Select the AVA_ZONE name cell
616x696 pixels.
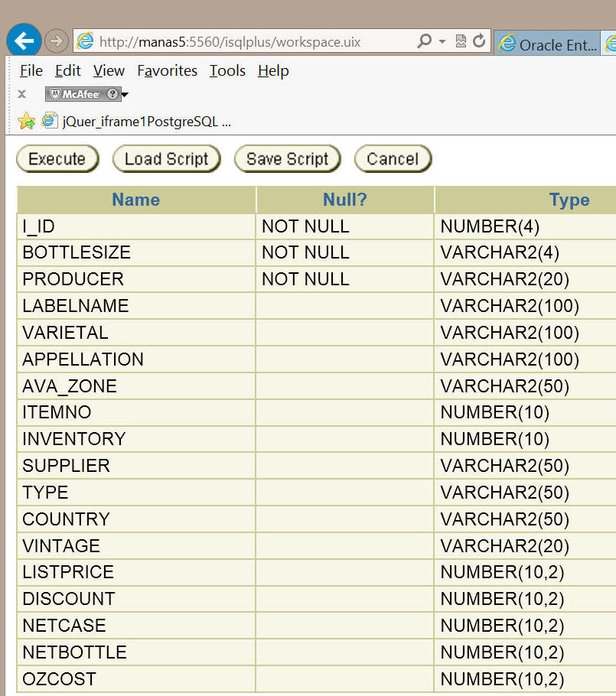coord(136,386)
